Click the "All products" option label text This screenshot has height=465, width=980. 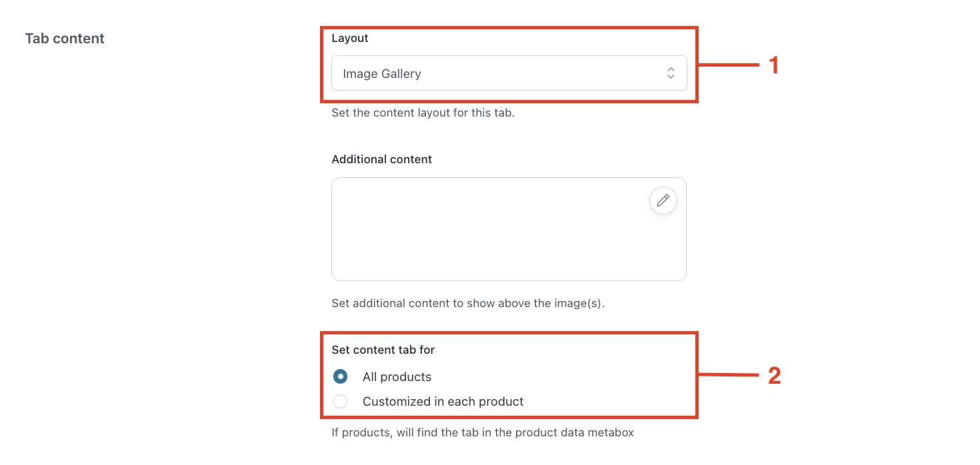pyautogui.click(x=397, y=377)
